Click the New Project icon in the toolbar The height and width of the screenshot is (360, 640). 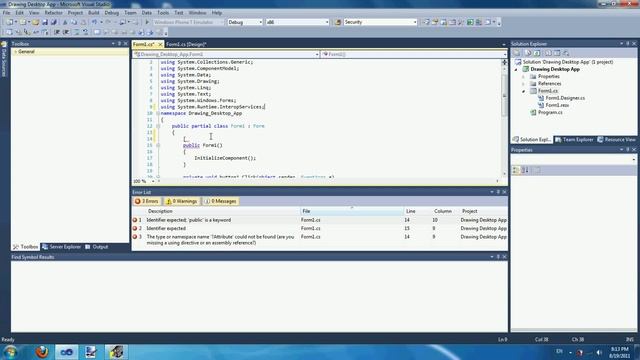click(9, 22)
